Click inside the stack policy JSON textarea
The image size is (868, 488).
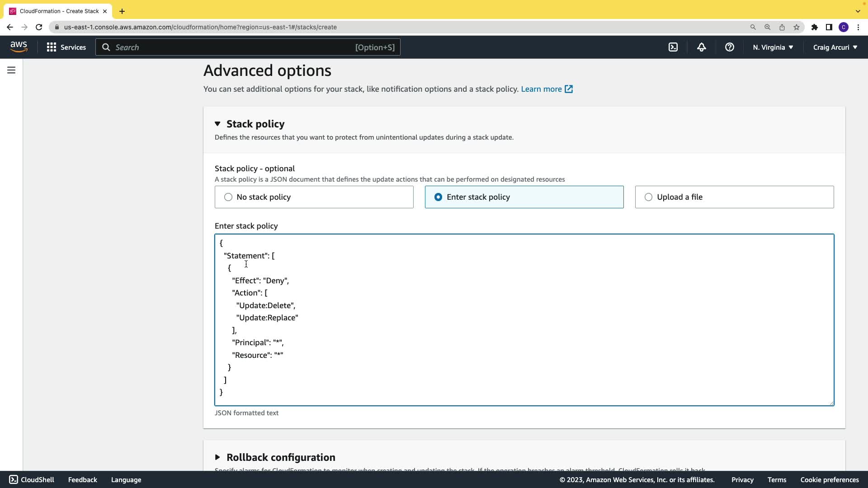click(x=524, y=319)
